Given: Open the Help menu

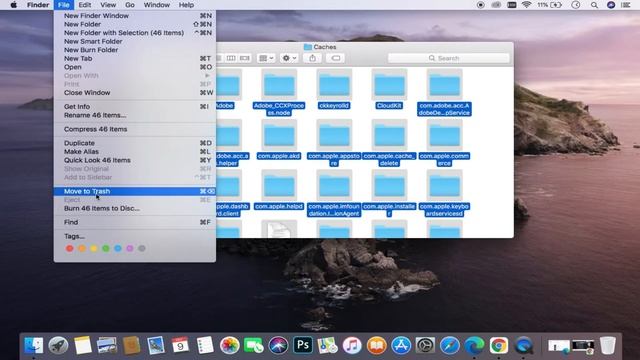Looking at the screenshot, I should [186, 5].
